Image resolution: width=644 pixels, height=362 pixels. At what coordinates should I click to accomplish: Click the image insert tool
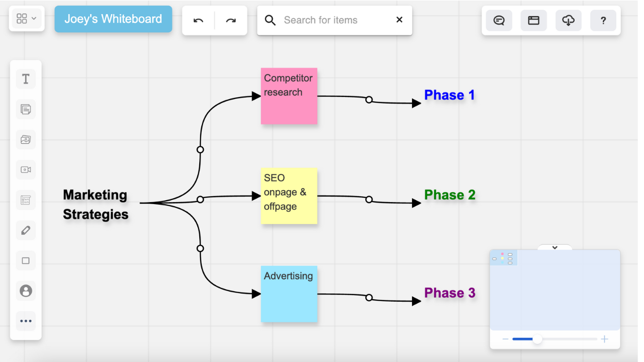(x=26, y=139)
